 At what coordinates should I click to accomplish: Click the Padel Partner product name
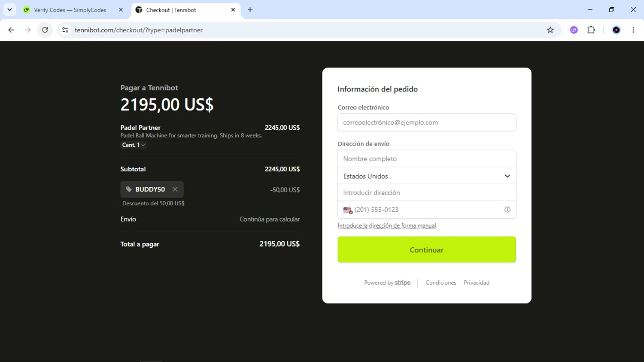(x=140, y=128)
